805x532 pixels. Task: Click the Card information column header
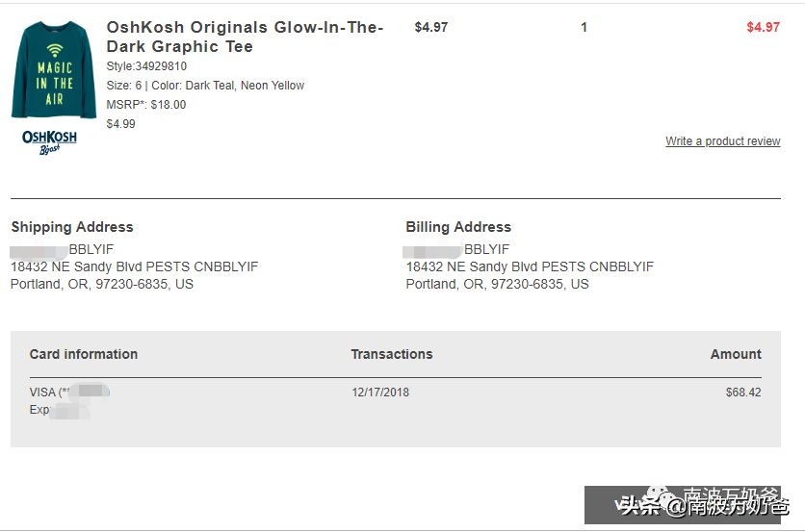coord(84,354)
